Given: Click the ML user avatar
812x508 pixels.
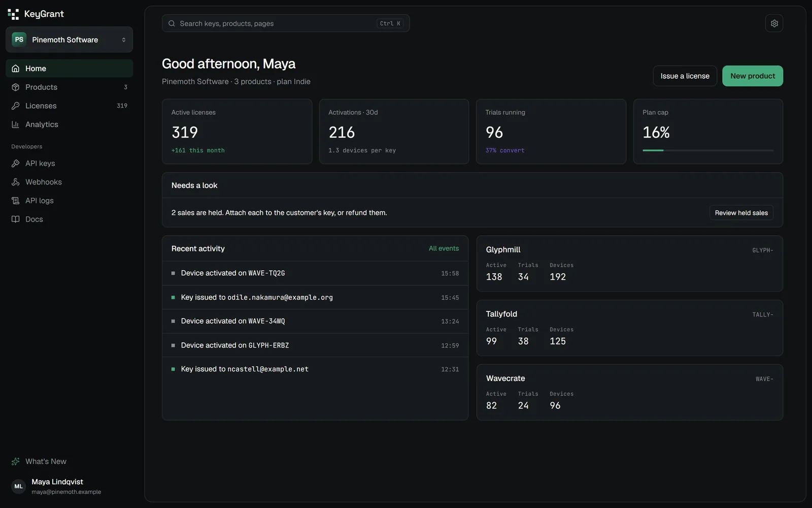Looking at the screenshot, I should 19,486.
